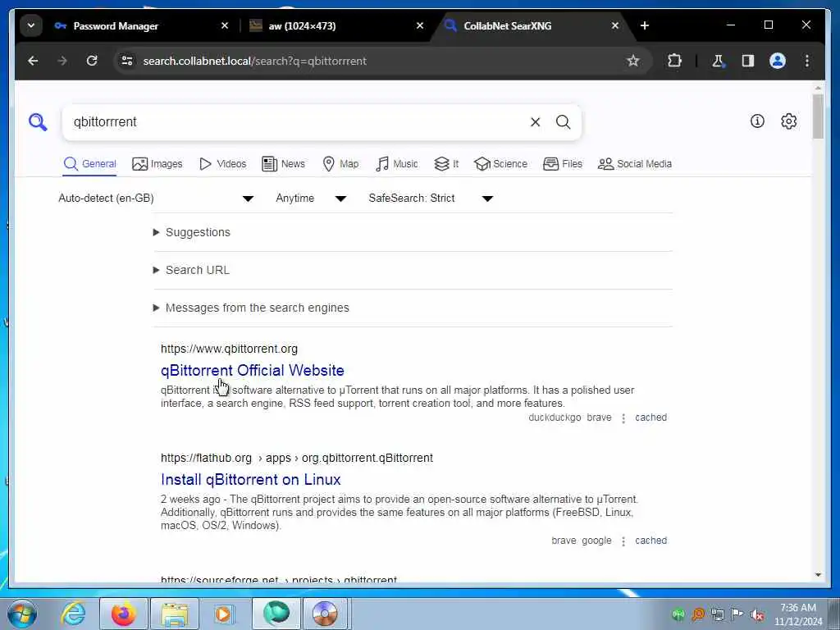
Task: Open cached link for qBittorrent Official Website
Action: point(651,418)
